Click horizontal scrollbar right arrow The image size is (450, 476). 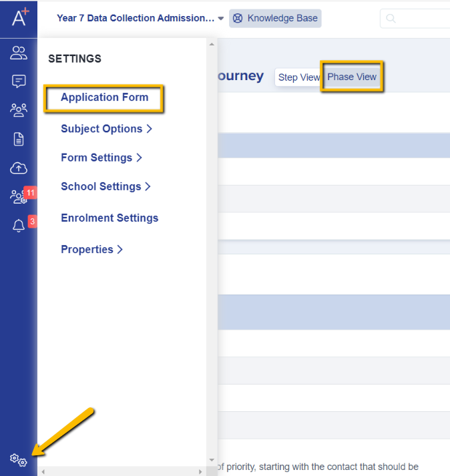pyautogui.click(x=200, y=472)
